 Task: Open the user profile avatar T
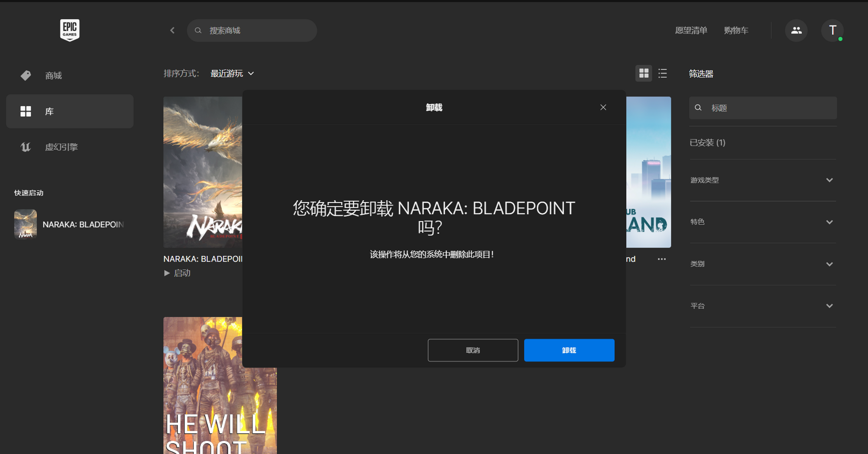pos(832,30)
